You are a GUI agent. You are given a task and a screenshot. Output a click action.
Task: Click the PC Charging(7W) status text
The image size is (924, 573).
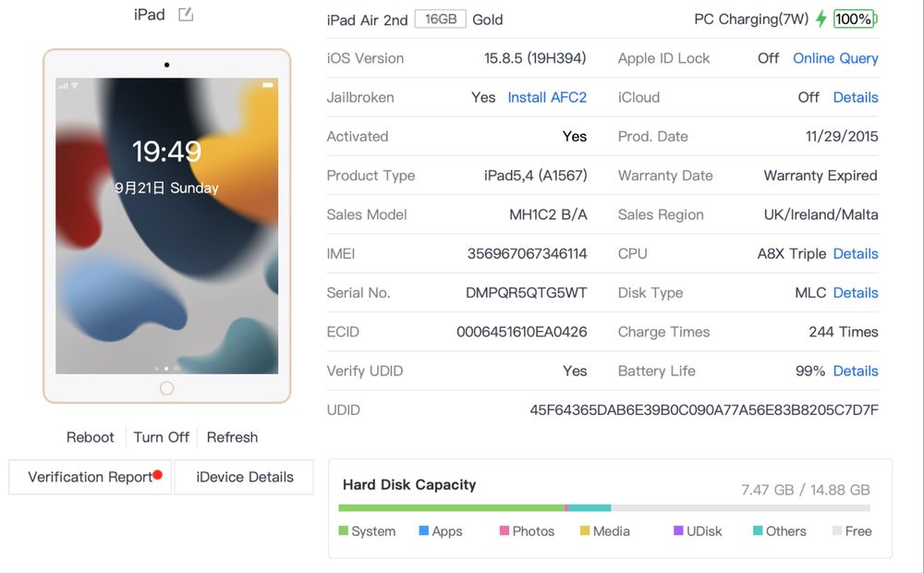(x=751, y=18)
